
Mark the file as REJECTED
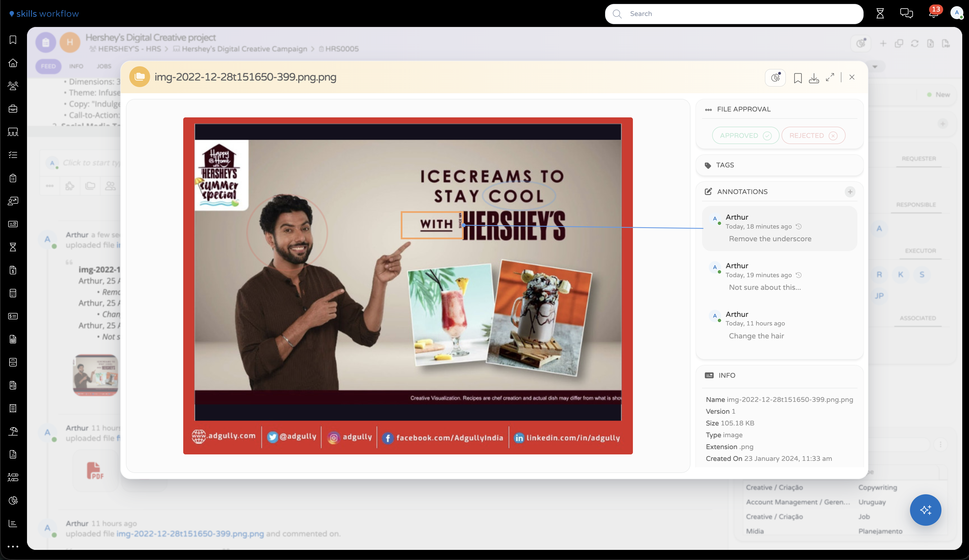tap(813, 136)
